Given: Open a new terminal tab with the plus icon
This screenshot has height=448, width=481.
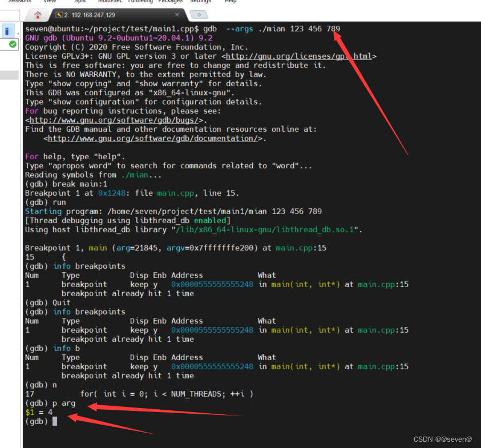Looking at the screenshot, I should [199, 14].
